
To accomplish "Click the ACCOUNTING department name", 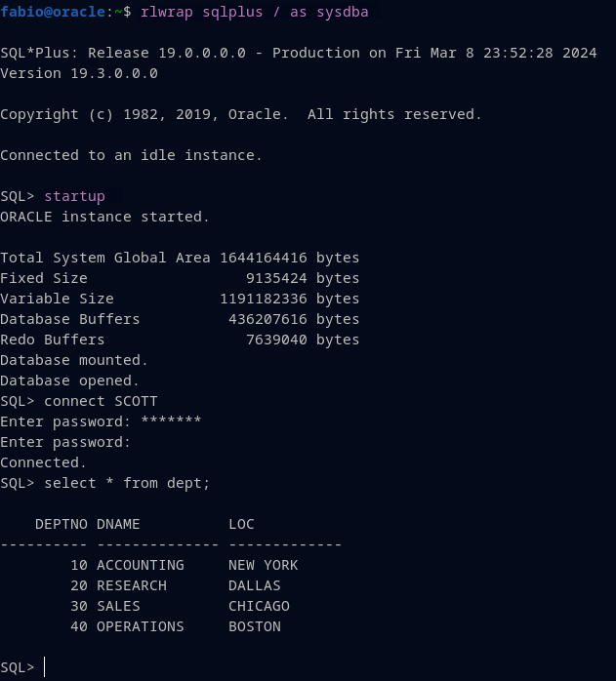I will 140,565.
